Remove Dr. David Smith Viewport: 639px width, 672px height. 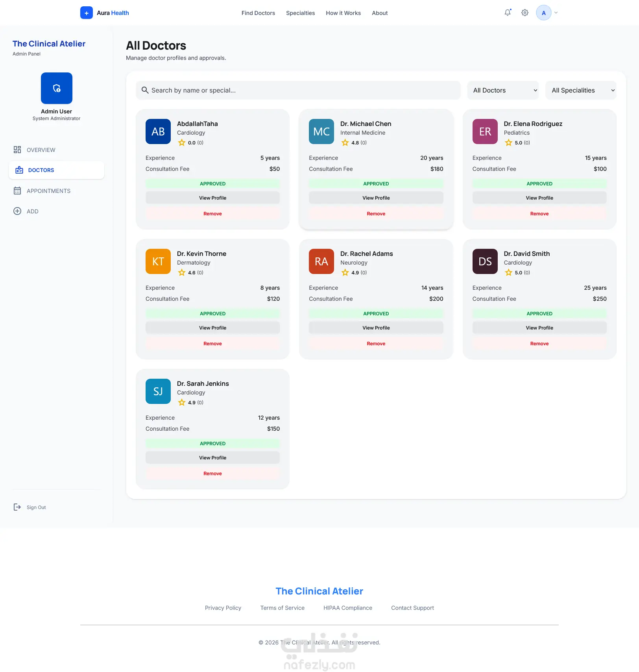tap(539, 343)
